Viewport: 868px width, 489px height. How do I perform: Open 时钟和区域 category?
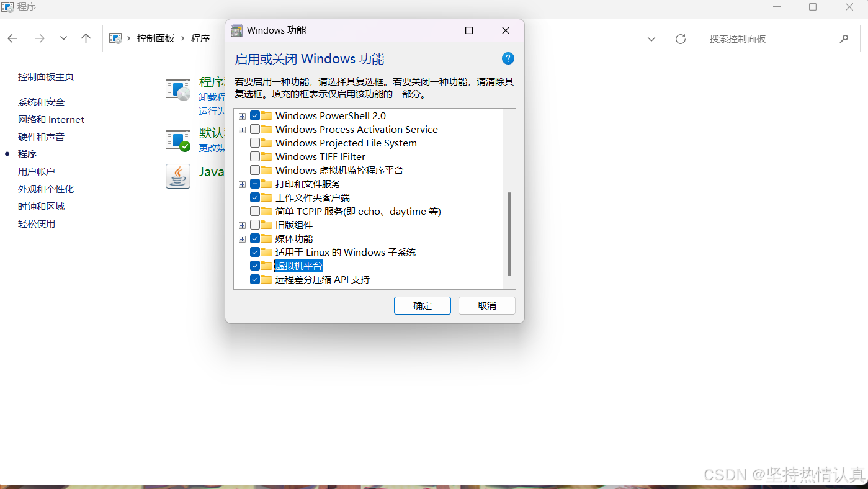click(x=41, y=206)
